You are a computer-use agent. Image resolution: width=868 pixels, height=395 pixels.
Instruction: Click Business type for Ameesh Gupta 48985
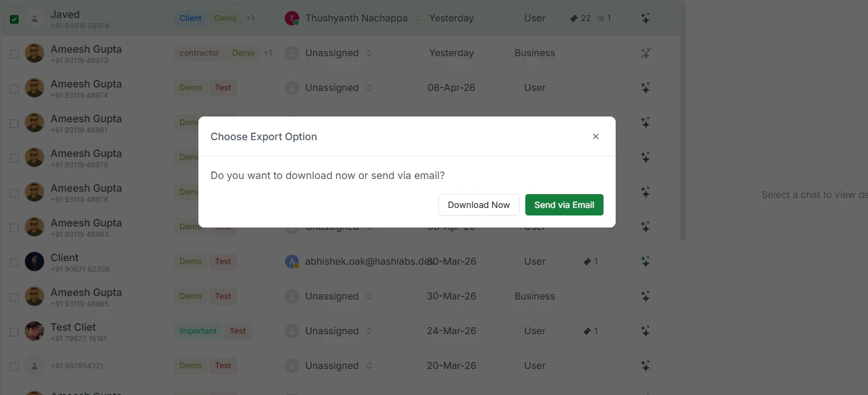535,296
